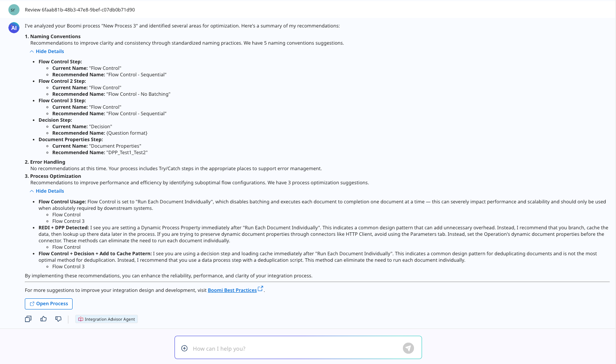Screen dimensions: 616x364
Task: Click the 'sr' user avatar
Action: [14, 10]
